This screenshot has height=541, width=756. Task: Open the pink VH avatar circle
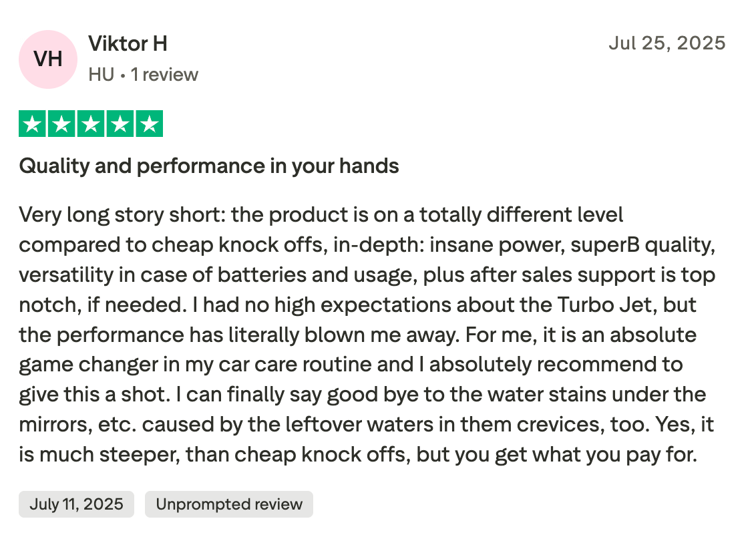coord(48,59)
